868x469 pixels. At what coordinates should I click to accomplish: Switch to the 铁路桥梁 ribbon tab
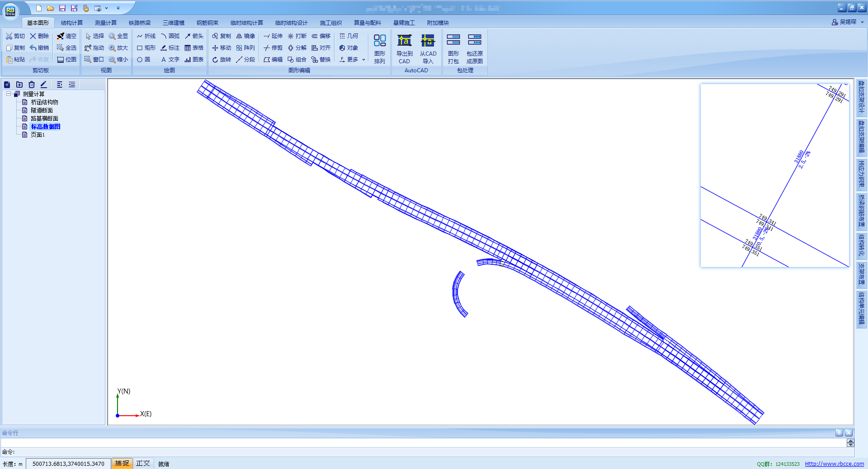(x=140, y=23)
